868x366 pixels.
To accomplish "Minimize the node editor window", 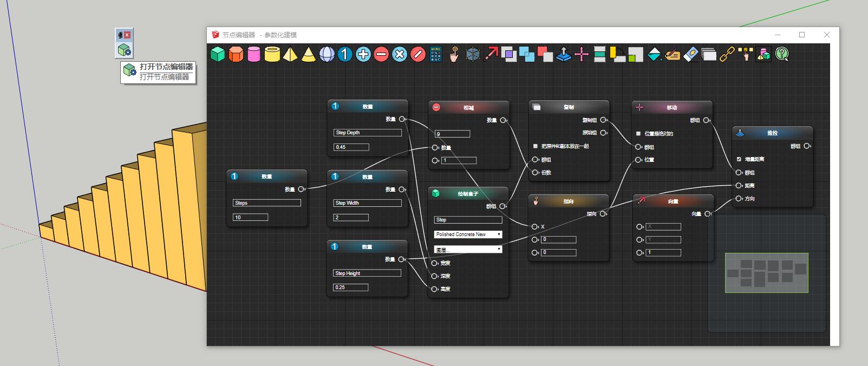I will click(778, 35).
